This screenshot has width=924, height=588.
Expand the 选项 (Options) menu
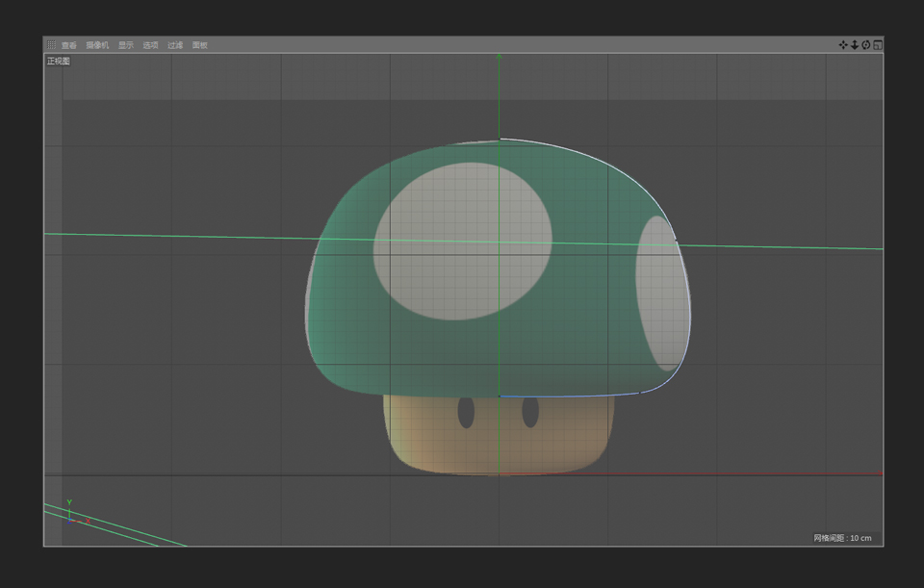[x=151, y=45]
